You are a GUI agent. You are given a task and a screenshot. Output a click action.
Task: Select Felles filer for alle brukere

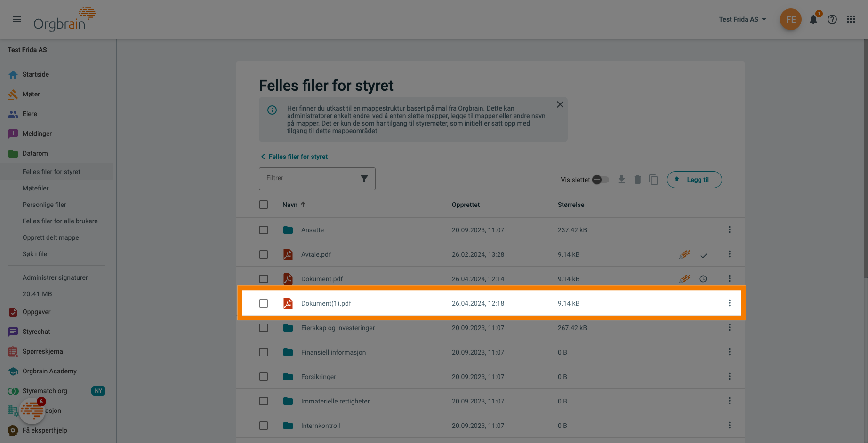[x=60, y=221]
